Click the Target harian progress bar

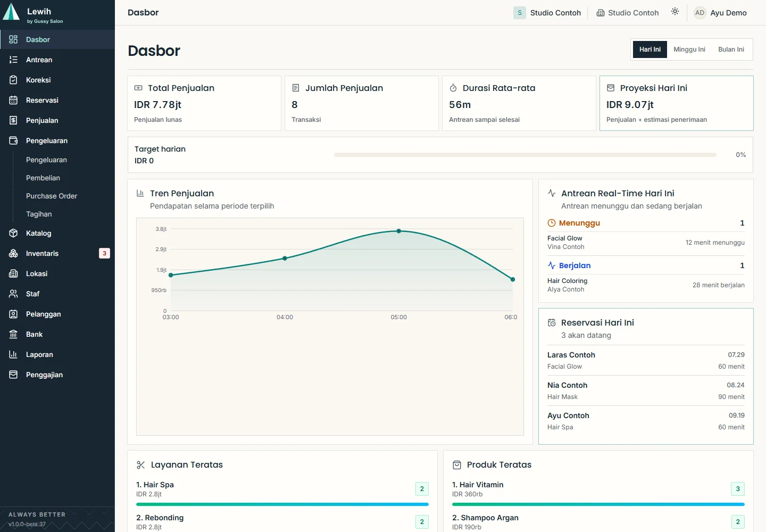(x=525, y=155)
